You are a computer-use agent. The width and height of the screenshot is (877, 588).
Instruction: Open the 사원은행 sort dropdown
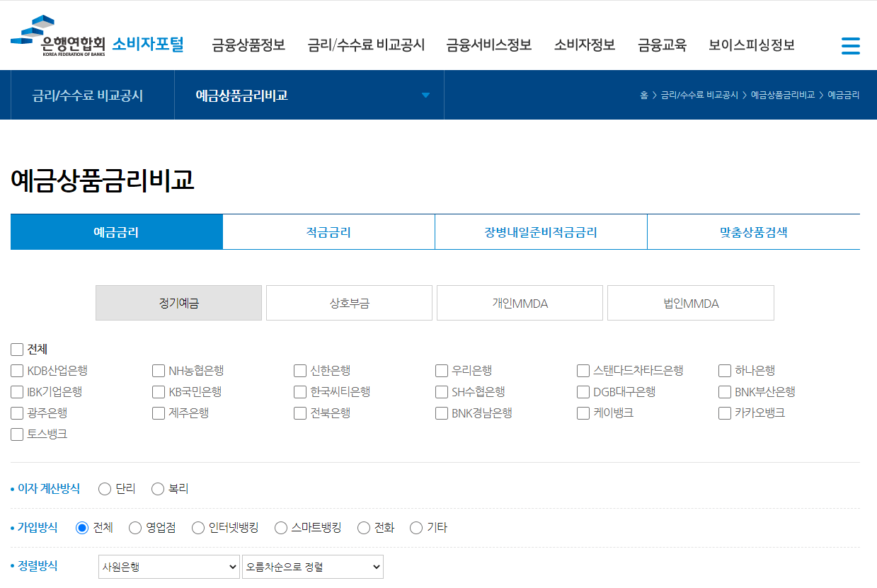point(168,566)
